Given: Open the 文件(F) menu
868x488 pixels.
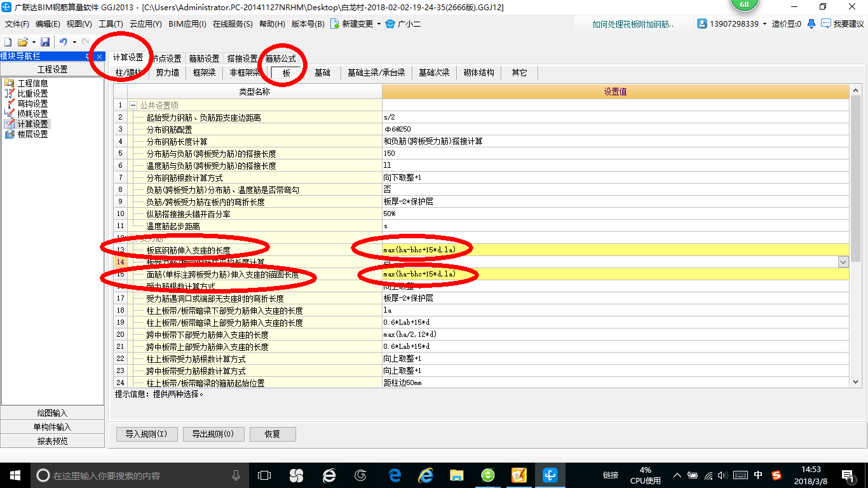Looking at the screenshot, I should pyautogui.click(x=17, y=24).
